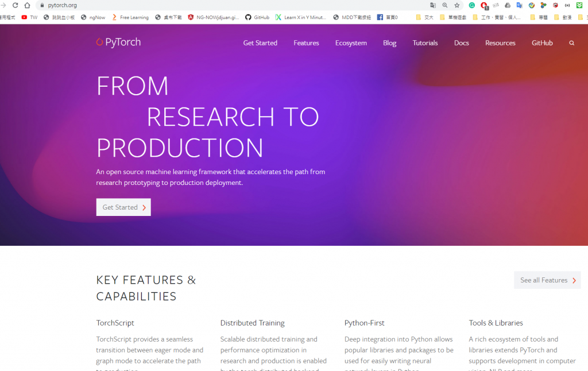Click the forward navigation arrow

tap(3, 5)
